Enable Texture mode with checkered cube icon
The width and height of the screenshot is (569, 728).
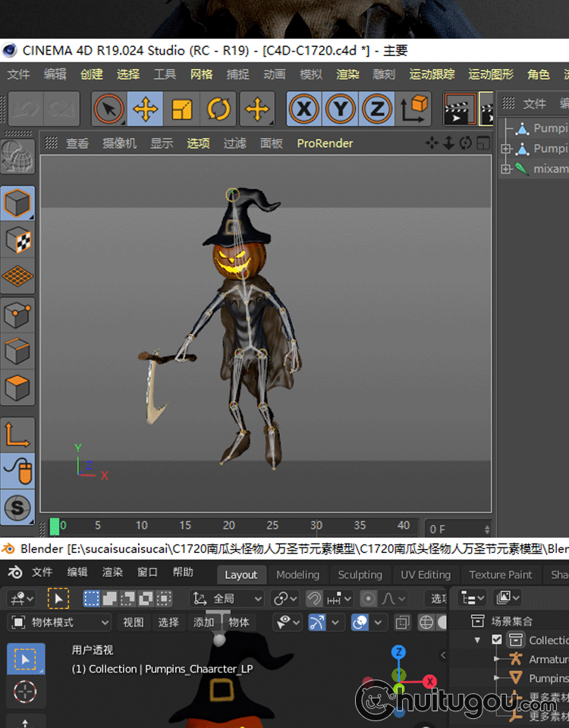point(17,240)
